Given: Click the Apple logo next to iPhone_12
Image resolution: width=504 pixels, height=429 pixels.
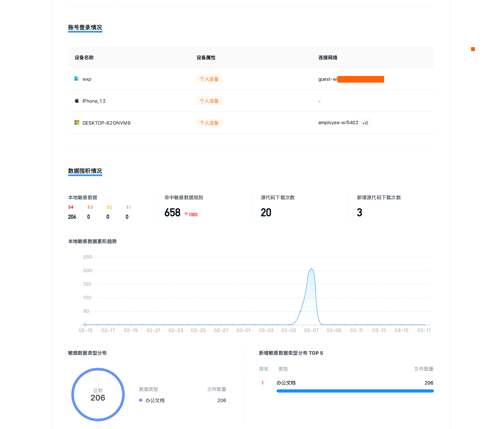Looking at the screenshot, I should pyautogui.click(x=77, y=101).
